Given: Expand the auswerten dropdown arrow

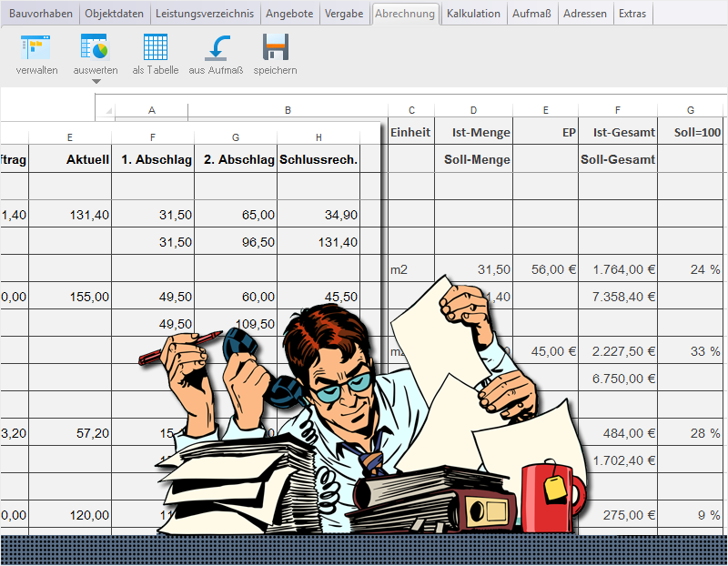Looking at the screenshot, I should click(x=96, y=81).
